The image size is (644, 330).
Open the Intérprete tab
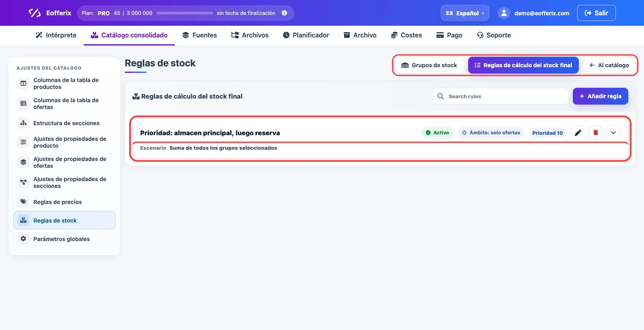click(x=56, y=35)
